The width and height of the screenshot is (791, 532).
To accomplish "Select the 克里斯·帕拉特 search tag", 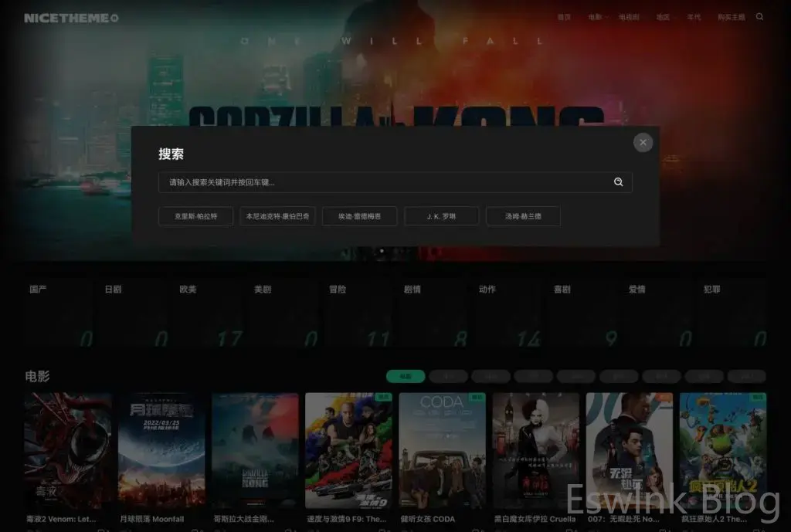I will 195,216.
